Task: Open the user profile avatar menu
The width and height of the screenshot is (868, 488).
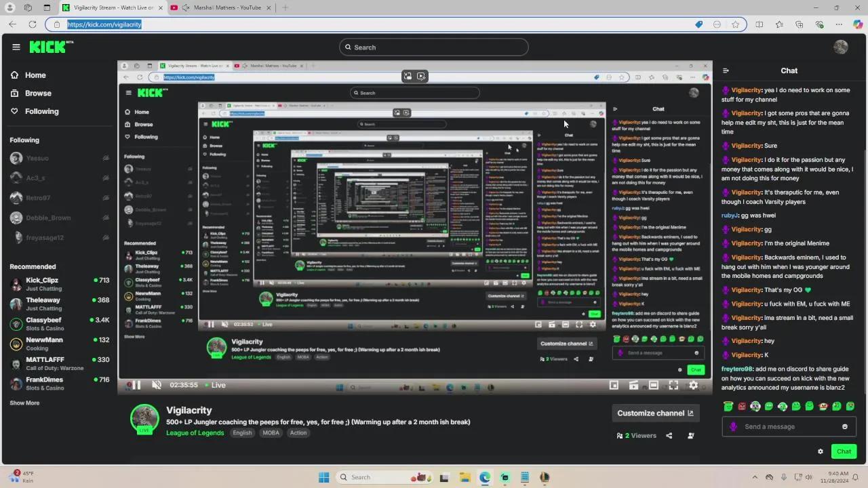Action: tap(841, 47)
